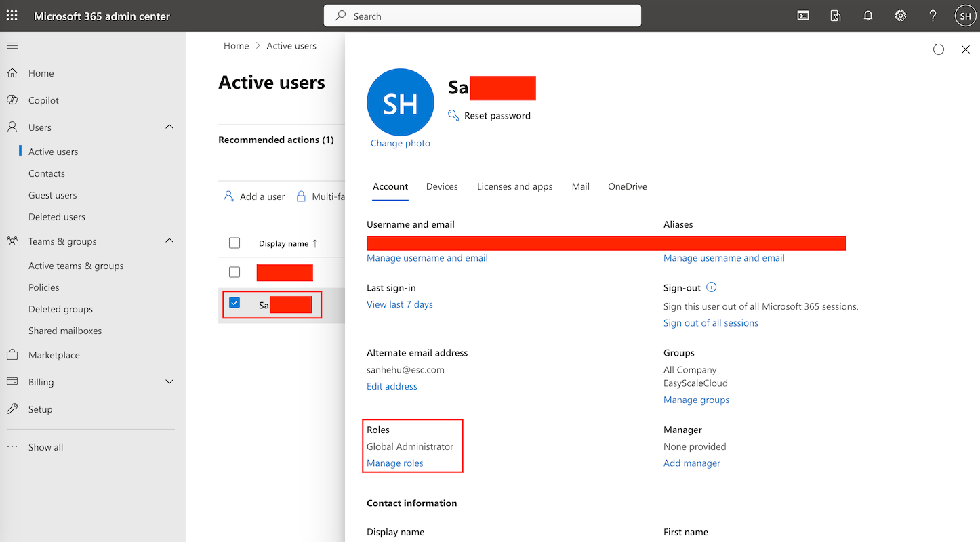Collapse the Users section chevron
The width and height of the screenshot is (980, 542).
click(169, 127)
